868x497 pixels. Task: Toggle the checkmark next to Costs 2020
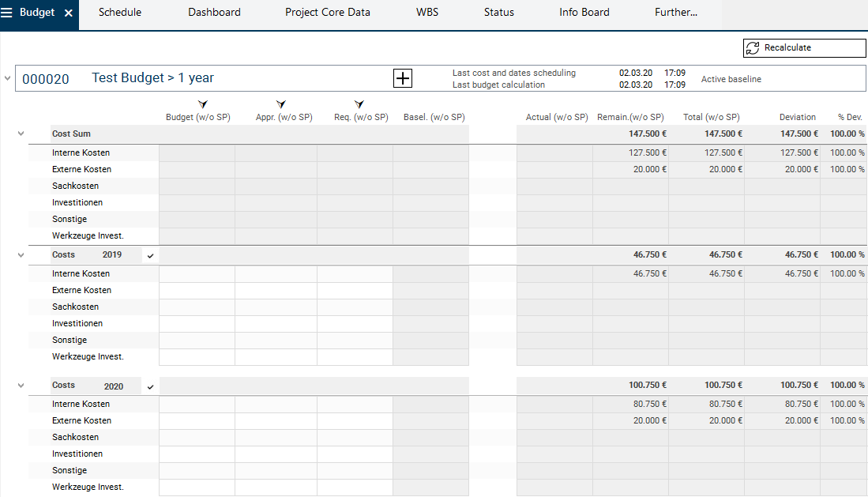(151, 386)
